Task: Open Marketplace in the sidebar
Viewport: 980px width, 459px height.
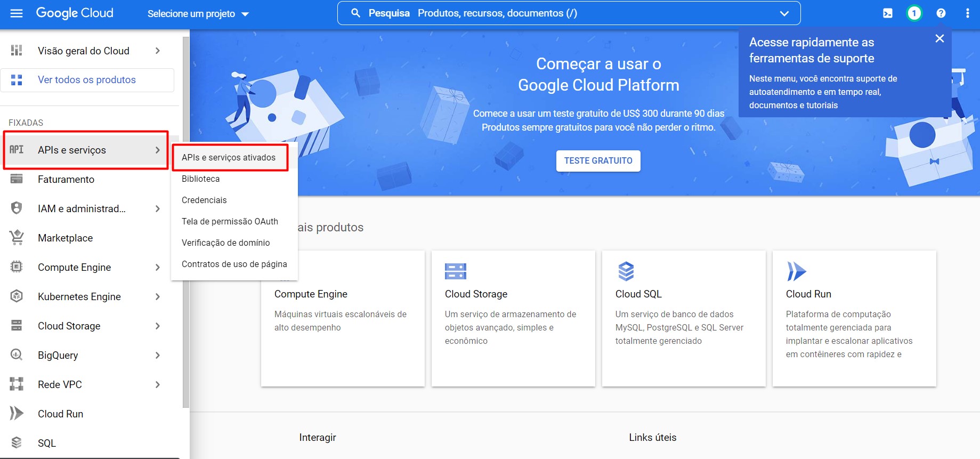Action: (66, 238)
